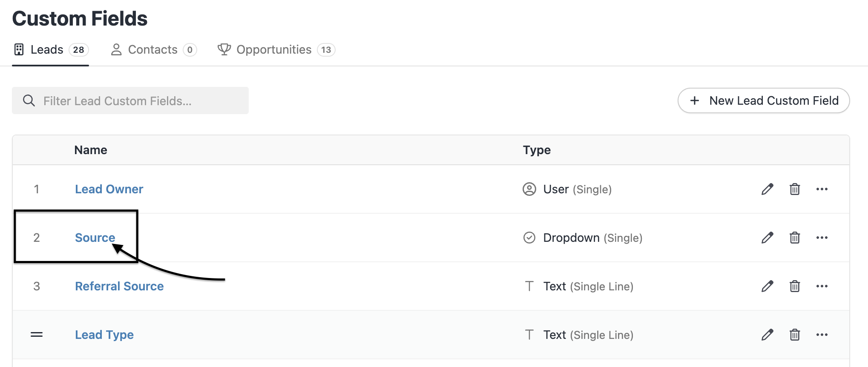Delete the Lead Type custom field

point(794,335)
